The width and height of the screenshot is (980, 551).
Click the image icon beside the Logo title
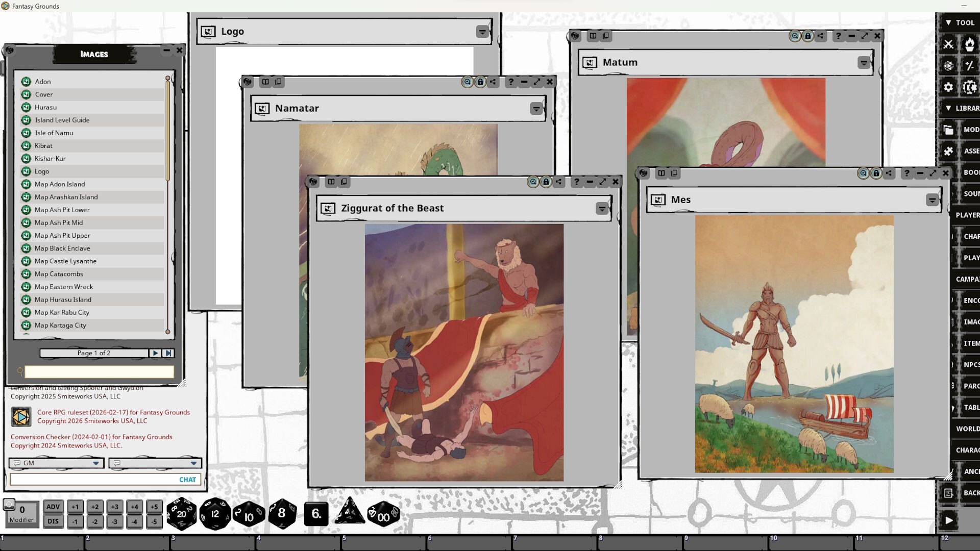(209, 31)
